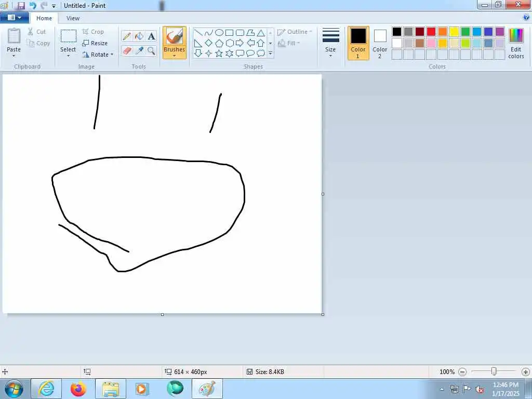Choose the Four-point star shape
Image resolution: width=532 pixels, height=399 pixels.
209,54
